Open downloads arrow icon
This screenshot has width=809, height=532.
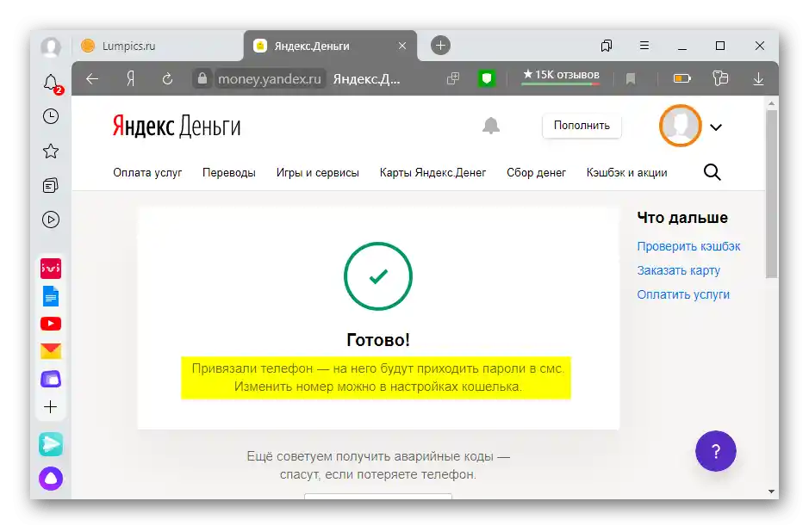coord(758,78)
